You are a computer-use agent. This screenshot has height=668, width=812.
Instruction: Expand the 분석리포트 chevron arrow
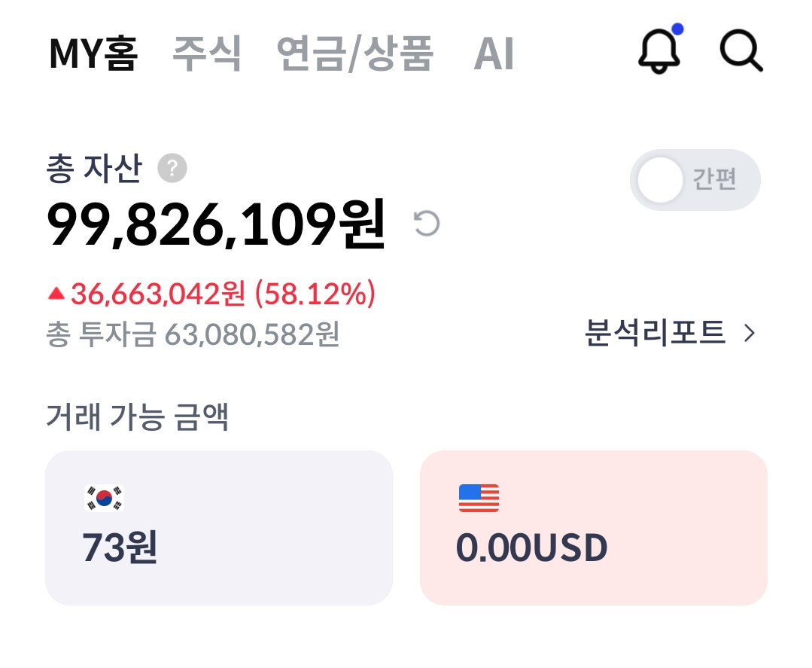[x=750, y=333]
